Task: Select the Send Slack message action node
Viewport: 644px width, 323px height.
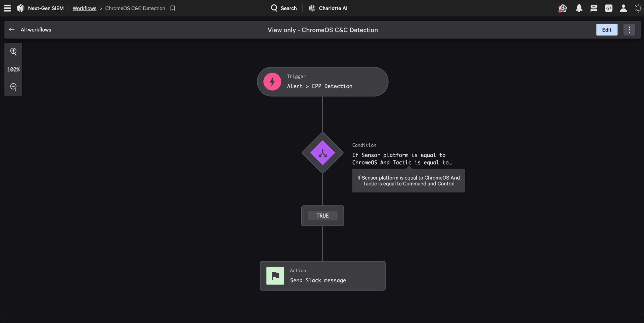Action: (323, 276)
